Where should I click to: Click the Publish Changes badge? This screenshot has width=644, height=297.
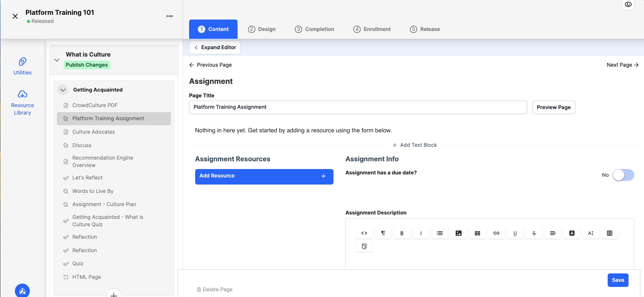click(87, 65)
